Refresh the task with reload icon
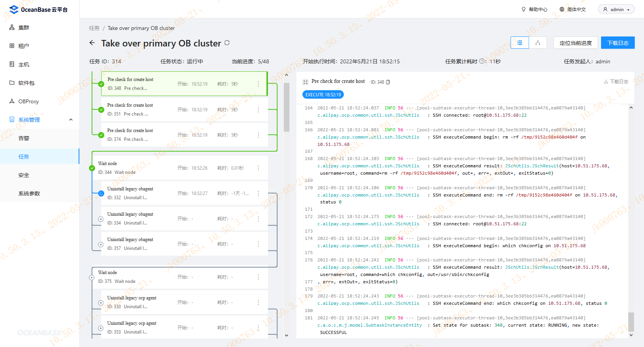This screenshot has width=644, height=347. [227, 43]
